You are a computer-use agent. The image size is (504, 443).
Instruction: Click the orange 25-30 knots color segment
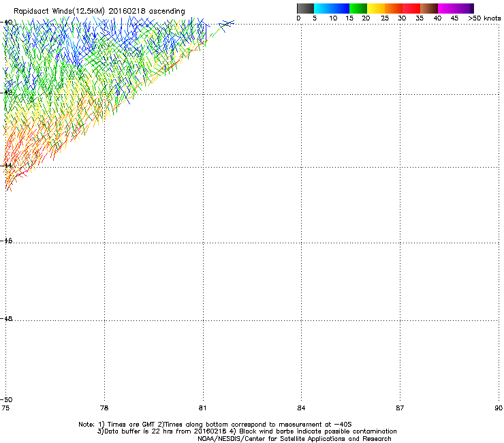tap(394, 8)
